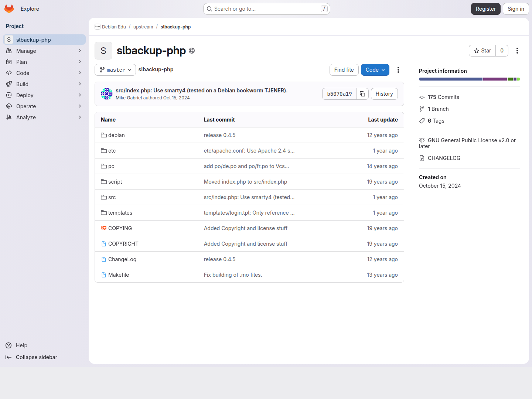Copy the commit SHA b5070a19
This screenshot has width=532, height=399.
pyautogui.click(x=362, y=94)
